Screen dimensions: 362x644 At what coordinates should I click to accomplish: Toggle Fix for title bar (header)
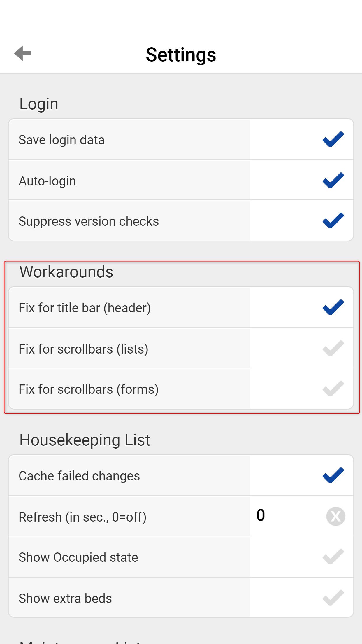tap(333, 307)
